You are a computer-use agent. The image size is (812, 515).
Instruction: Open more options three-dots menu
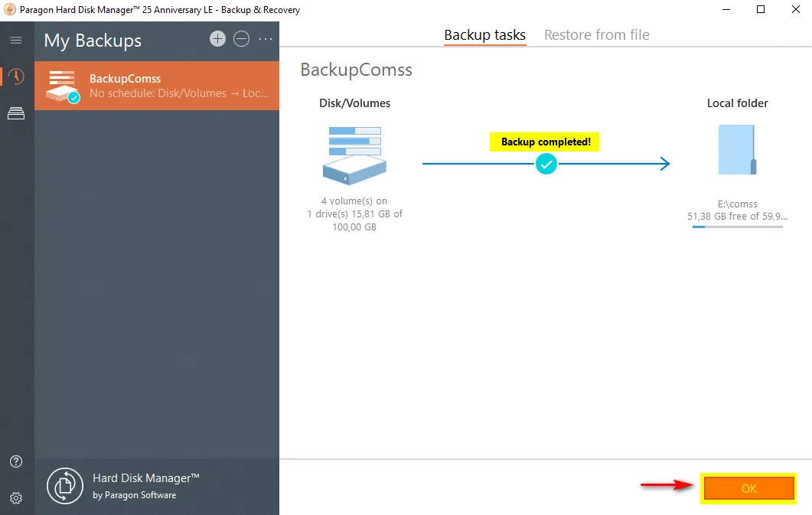[266, 39]
